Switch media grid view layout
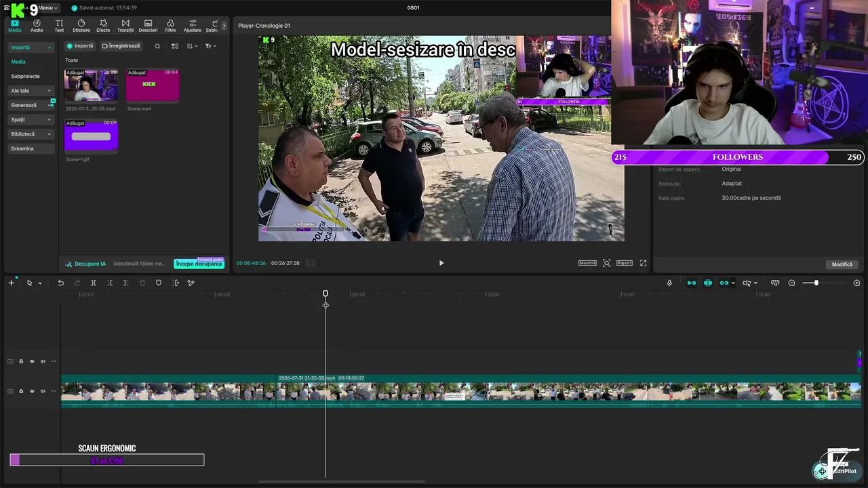868x488 pixels. click(x=175, y=46)
